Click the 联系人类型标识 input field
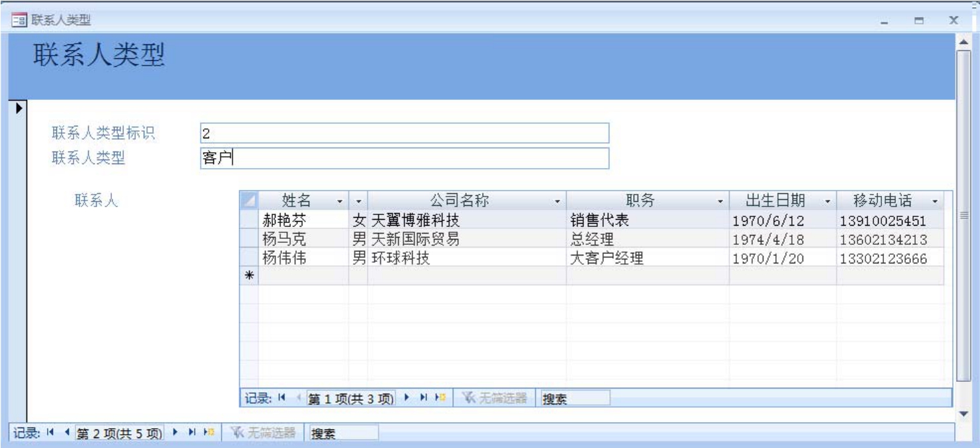The height and width of the screenshot is (448, 980). point(404,133)
